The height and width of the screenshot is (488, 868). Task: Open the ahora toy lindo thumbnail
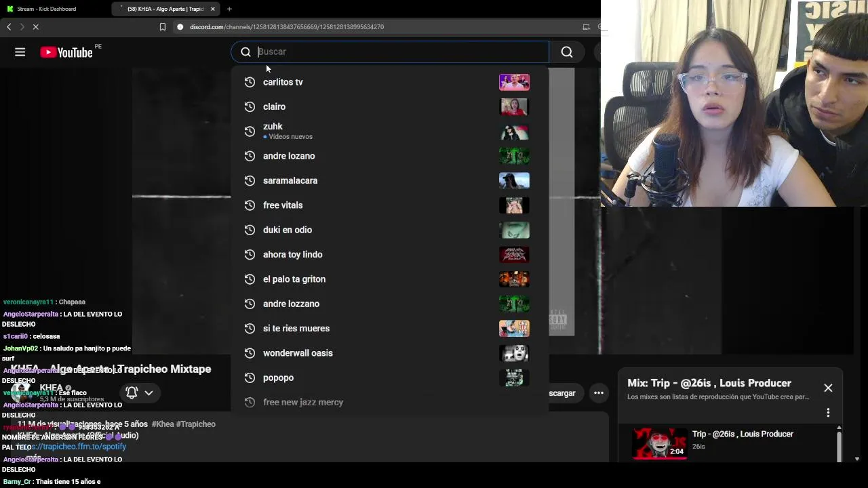coord(514,254)
